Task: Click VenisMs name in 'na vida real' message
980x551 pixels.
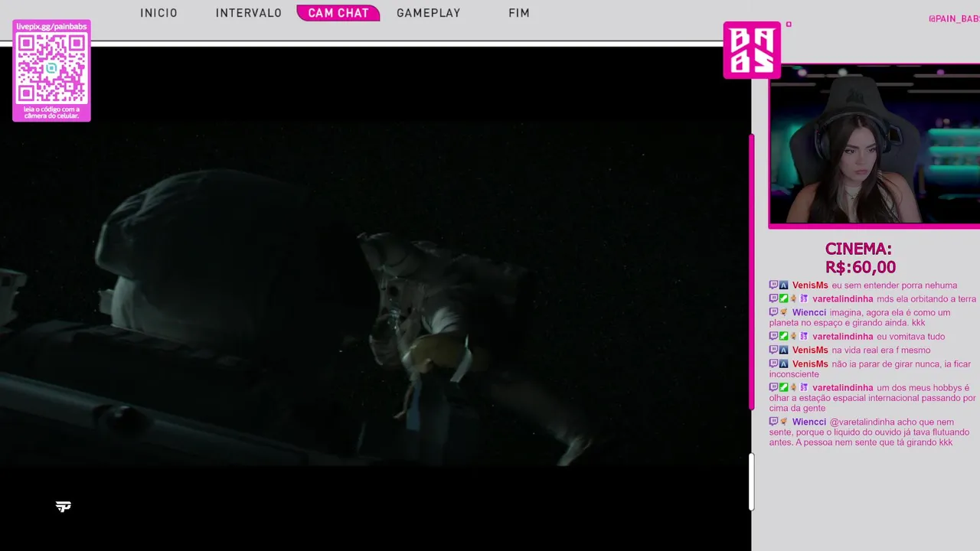Action: (x=810, y=350)
